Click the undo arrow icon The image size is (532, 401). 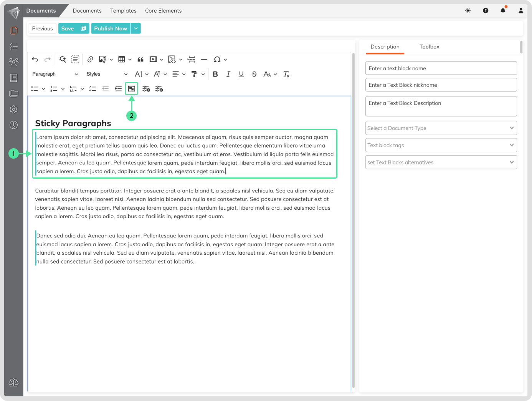coord(35,60)
